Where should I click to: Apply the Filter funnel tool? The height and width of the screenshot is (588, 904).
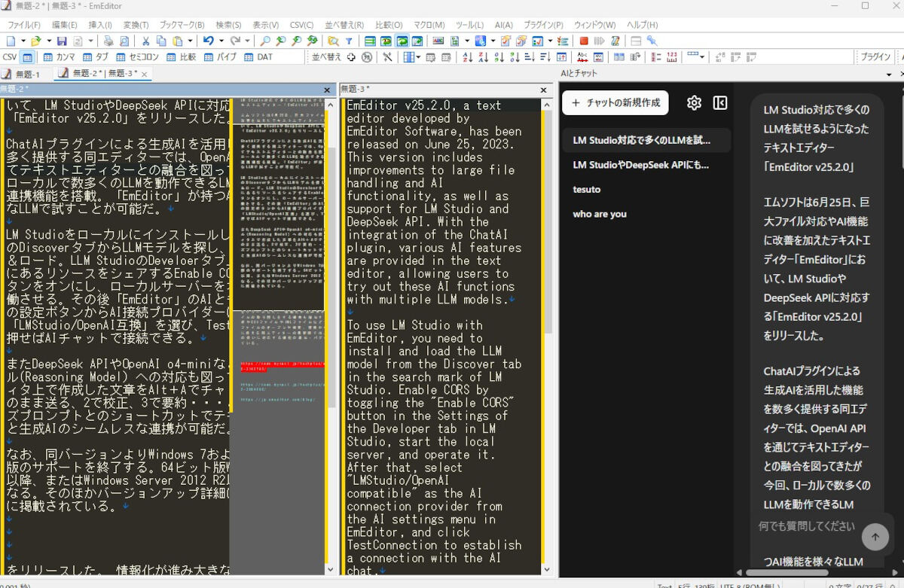[349, 41]
